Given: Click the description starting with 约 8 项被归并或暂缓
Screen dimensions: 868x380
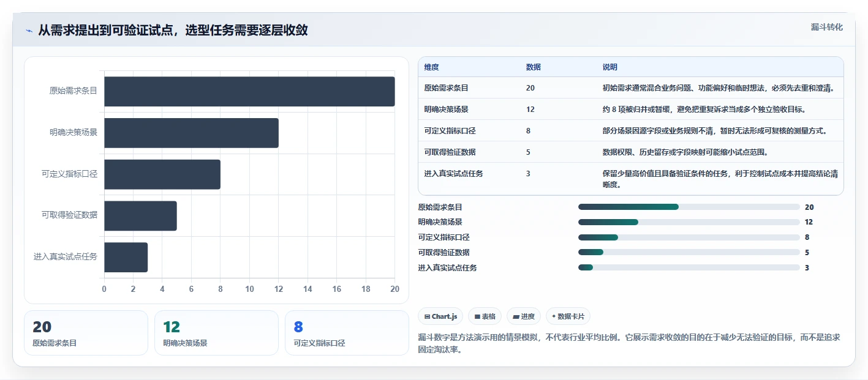Looking at the screenshot, I should point(704,110).
